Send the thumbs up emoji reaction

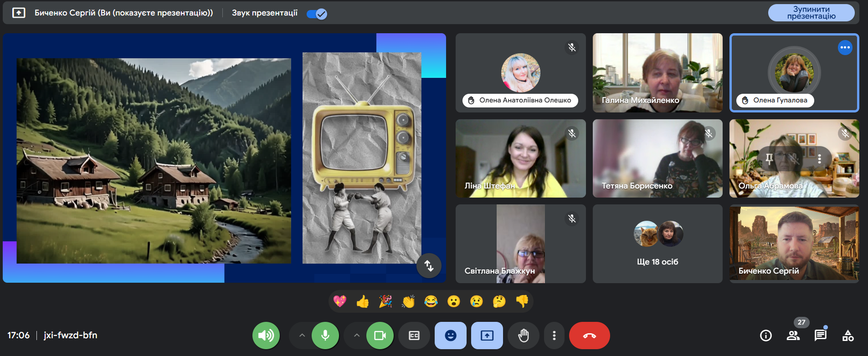pyautogui.click(x=363, y=301)
